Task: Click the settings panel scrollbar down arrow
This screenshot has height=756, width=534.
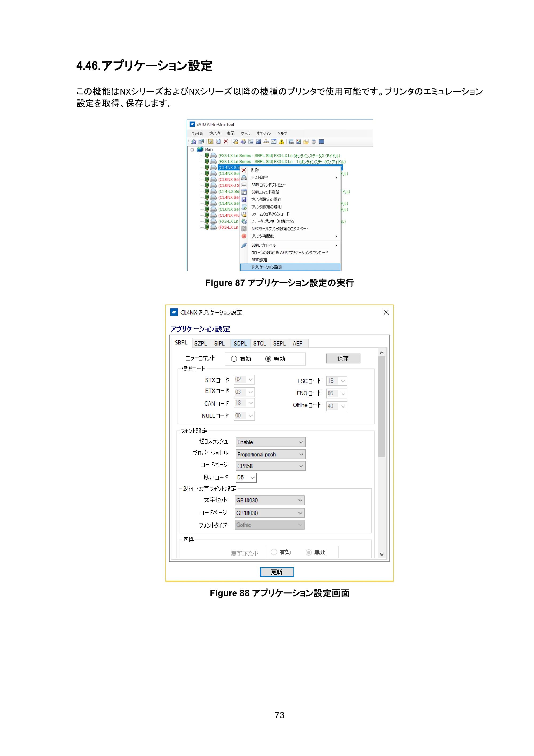Action: pos(382,555)
